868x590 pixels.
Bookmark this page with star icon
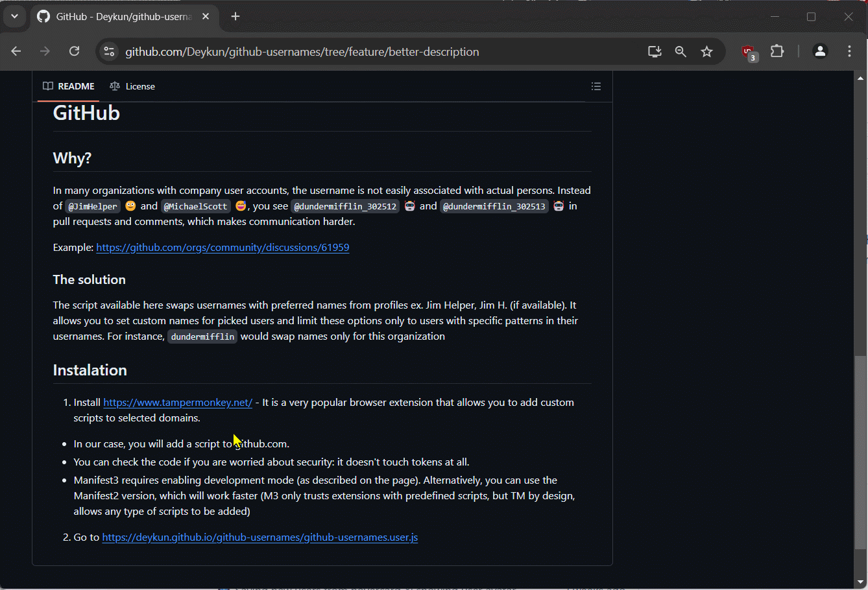pos(706,52)
